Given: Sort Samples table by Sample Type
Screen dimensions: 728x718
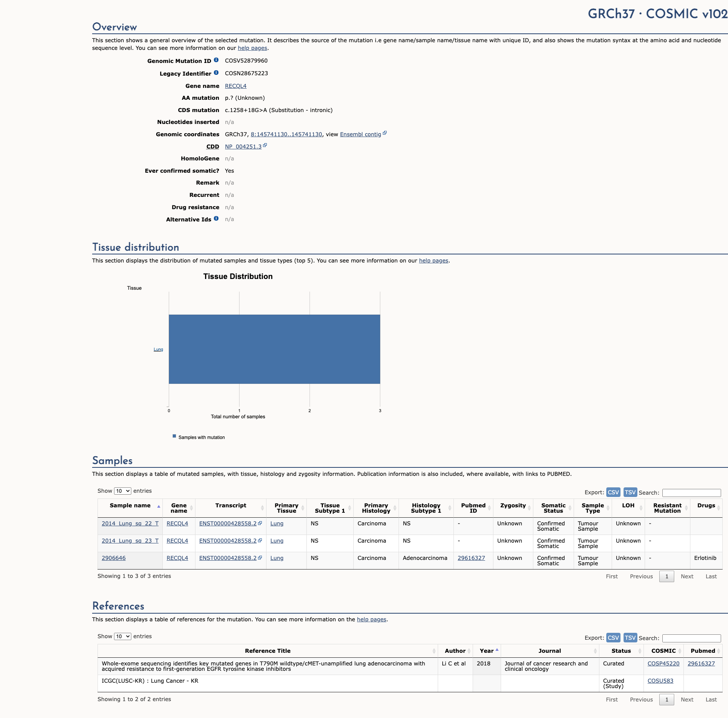Looking at the screenshot, I should pos(593,508).
